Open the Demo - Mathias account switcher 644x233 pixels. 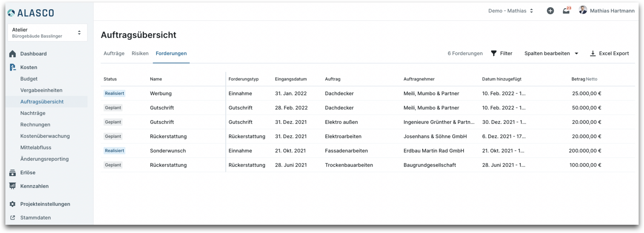click(x=511, y=11)
